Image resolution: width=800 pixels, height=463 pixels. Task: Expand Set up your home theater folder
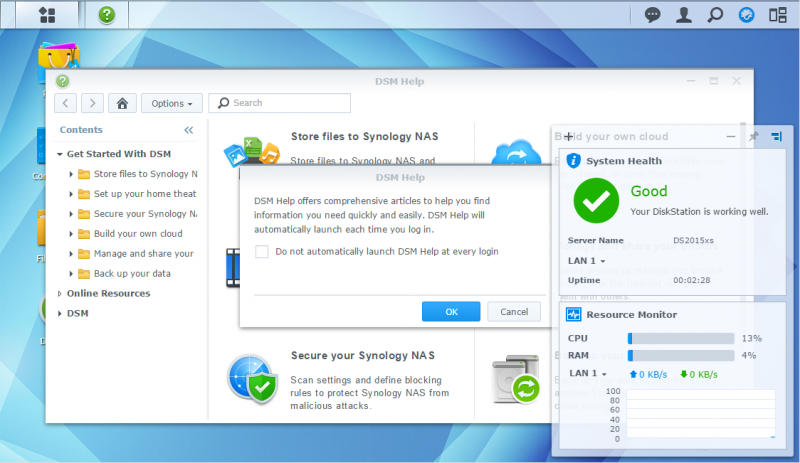coord(71,194)
